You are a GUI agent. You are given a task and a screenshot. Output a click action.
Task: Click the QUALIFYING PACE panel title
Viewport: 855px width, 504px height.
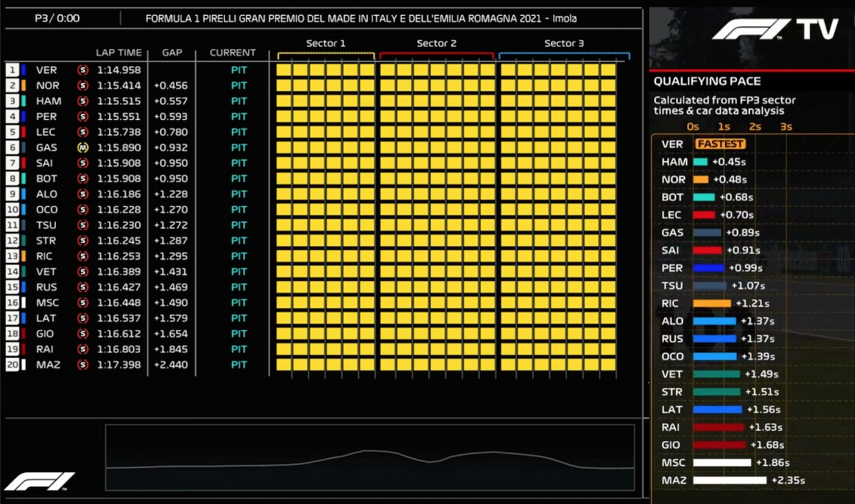707,81
